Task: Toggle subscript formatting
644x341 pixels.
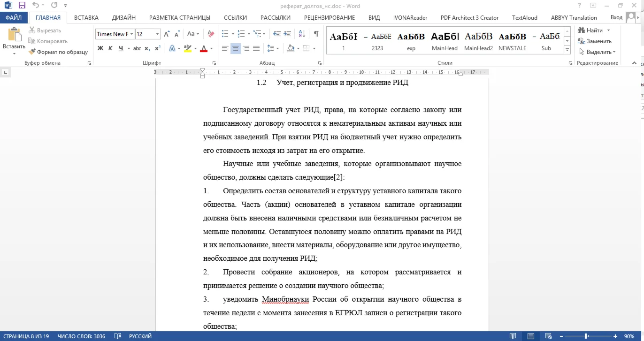Action: [147, 48]
